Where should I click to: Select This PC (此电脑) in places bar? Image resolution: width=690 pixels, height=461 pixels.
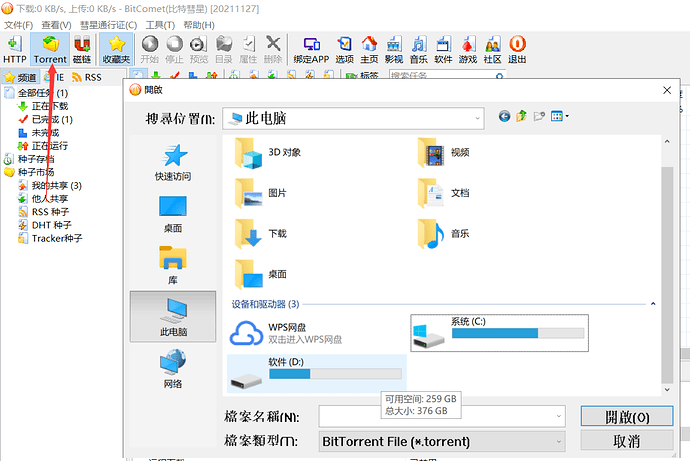[173, 316]
